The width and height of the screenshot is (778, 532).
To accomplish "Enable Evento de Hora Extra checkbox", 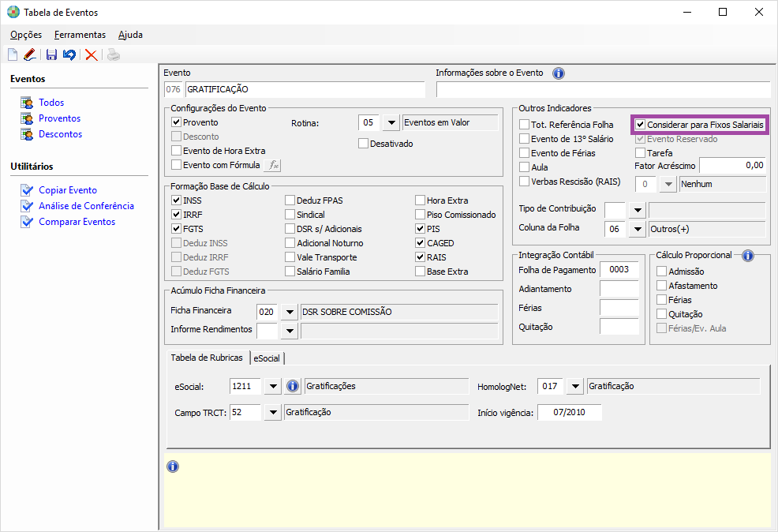I will 176,151.
